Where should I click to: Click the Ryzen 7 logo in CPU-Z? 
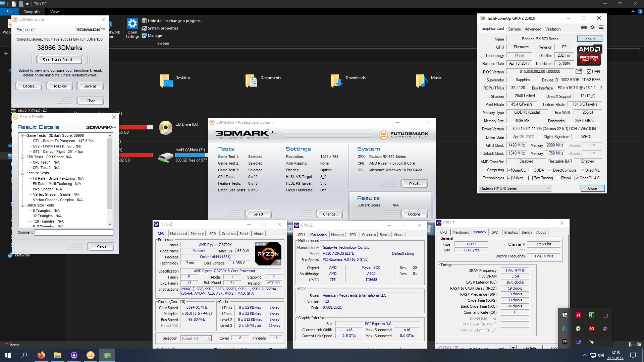pos(268,254)
